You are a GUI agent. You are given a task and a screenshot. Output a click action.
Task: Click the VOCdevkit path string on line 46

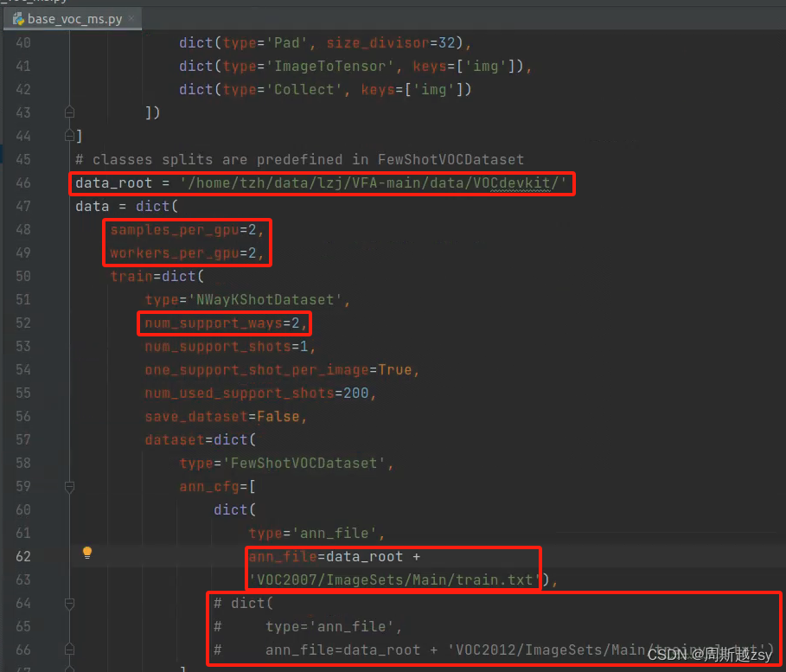pos(373,183)
